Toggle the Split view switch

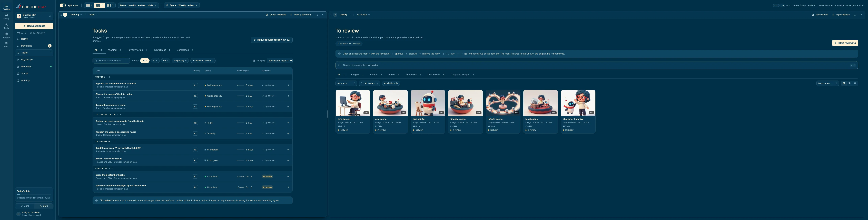coord(63,5)
